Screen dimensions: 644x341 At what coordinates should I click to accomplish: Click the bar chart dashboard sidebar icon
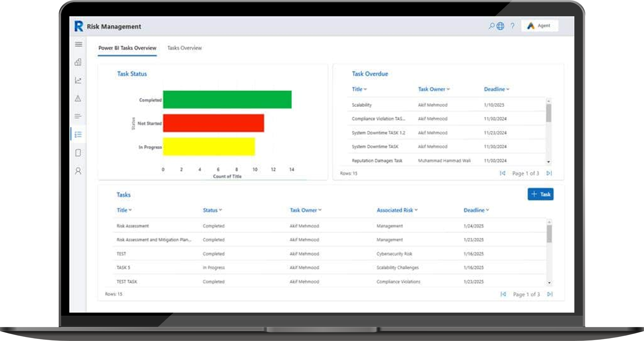click(78, 62)
